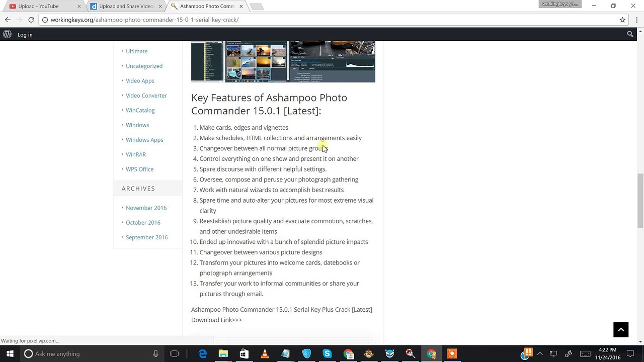
Task: Click the ARCHIVES sidebar heading
Action: 138,189
